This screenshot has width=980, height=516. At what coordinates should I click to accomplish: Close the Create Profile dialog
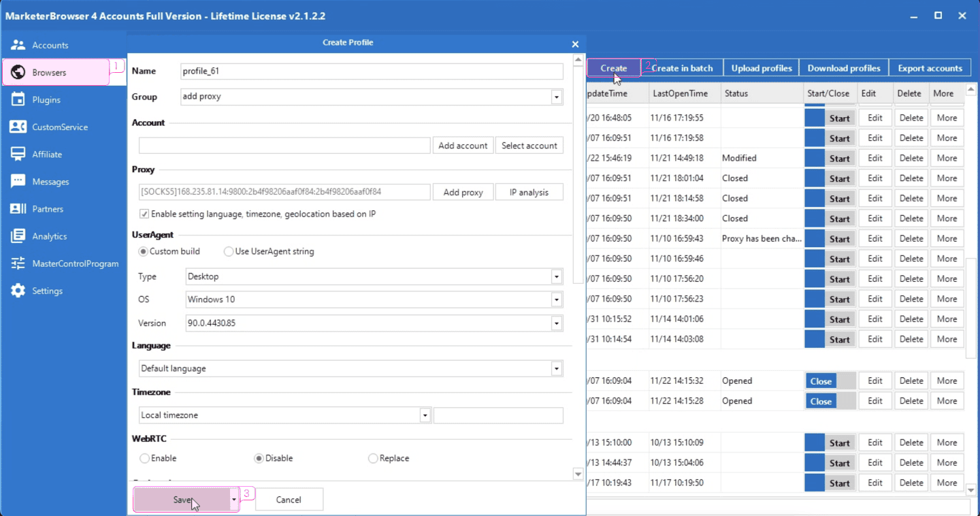click(575, 44)
